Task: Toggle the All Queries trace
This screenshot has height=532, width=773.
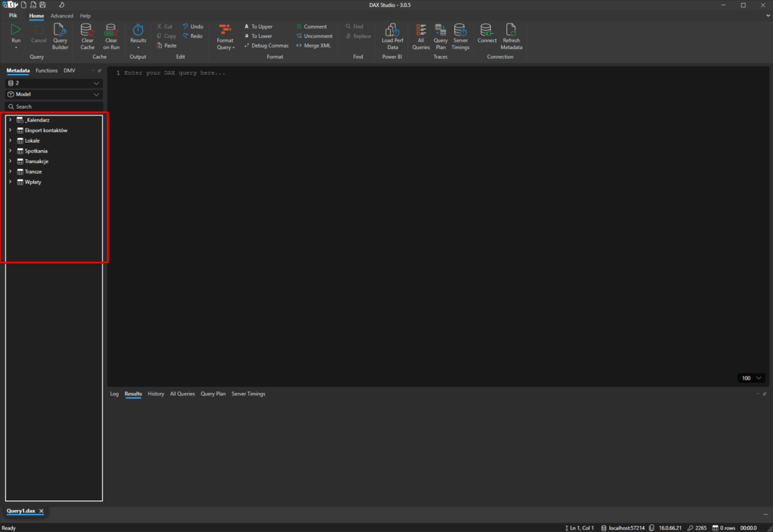Action: tap(421, 36)
